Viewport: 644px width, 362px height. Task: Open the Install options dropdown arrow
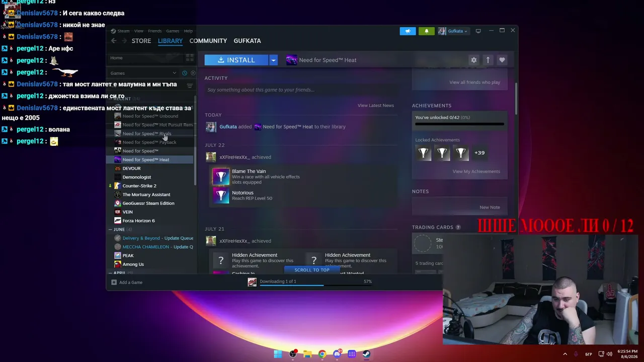[273, 60]
